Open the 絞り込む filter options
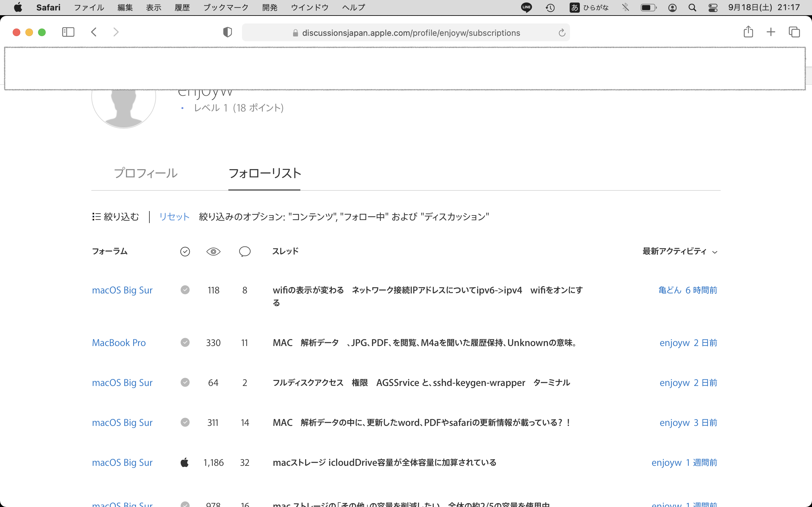 (116, 217)
